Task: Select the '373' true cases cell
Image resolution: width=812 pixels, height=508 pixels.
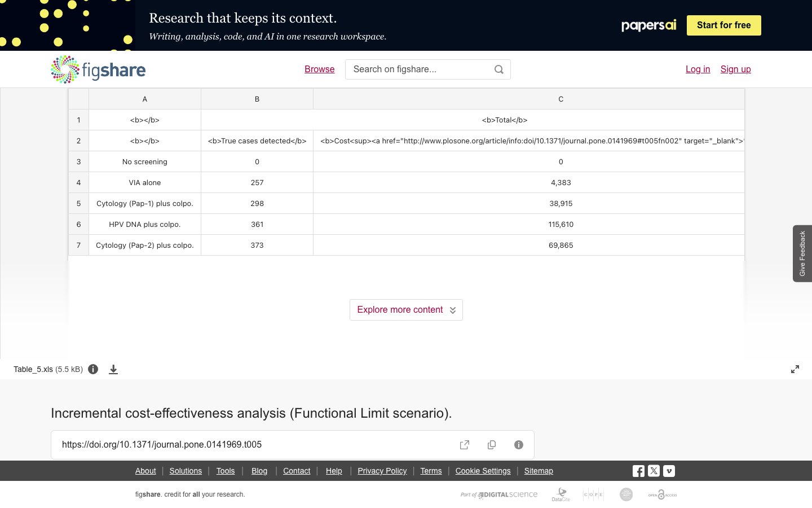Action: pyautogui.click(x=257, y=245)
